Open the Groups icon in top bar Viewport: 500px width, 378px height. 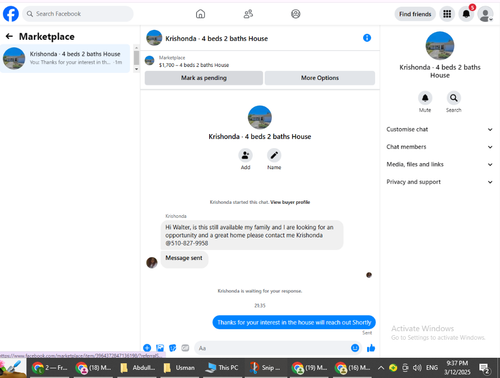296,14
